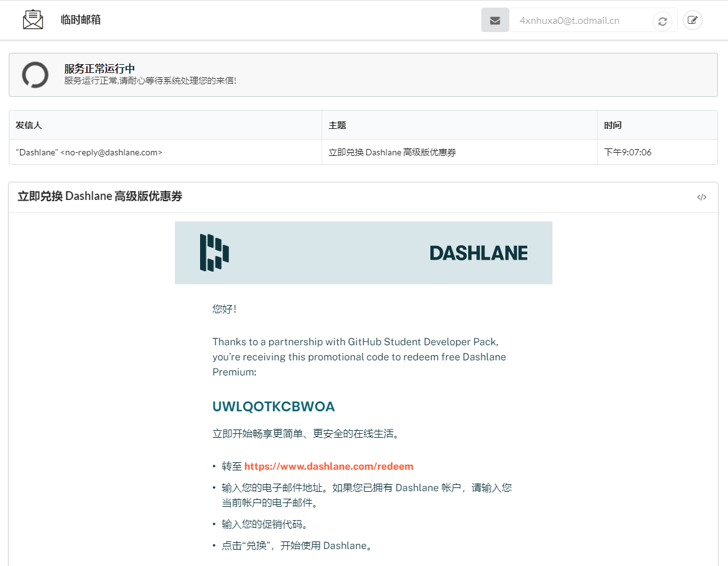The image size is (728, 566).
Task: Select the Dashlane no-reply sender cell
Action: (x=165, y=152)
